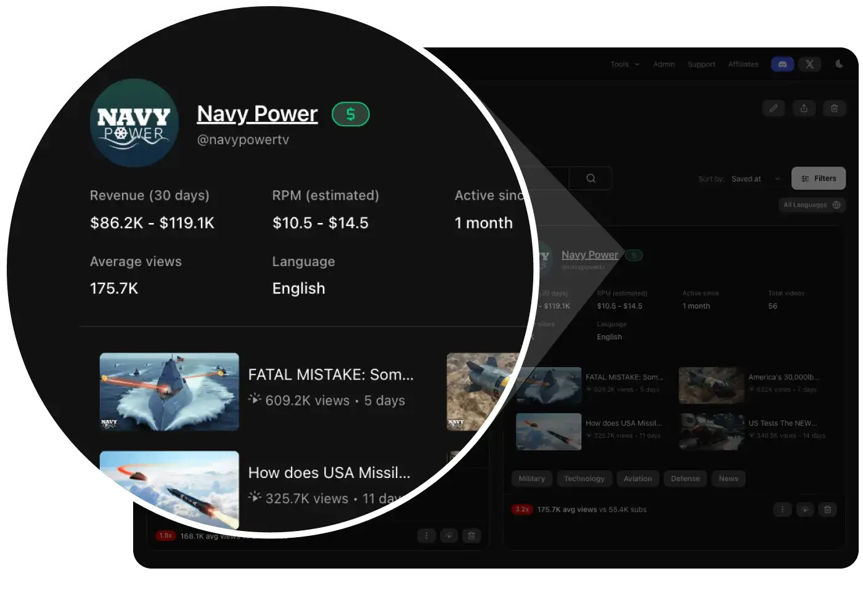
Task: Click the search magnifier icon
Action: point(591,179)
